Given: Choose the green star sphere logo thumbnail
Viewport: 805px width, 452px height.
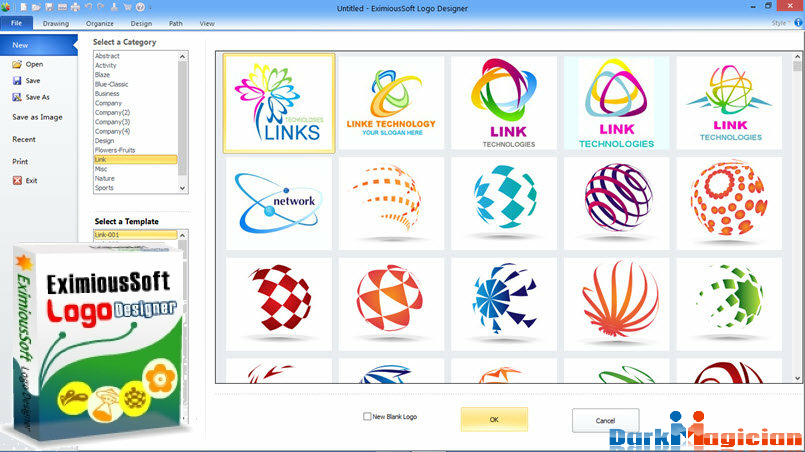Looking at the screenshot, I should click(x=729, y=304).
